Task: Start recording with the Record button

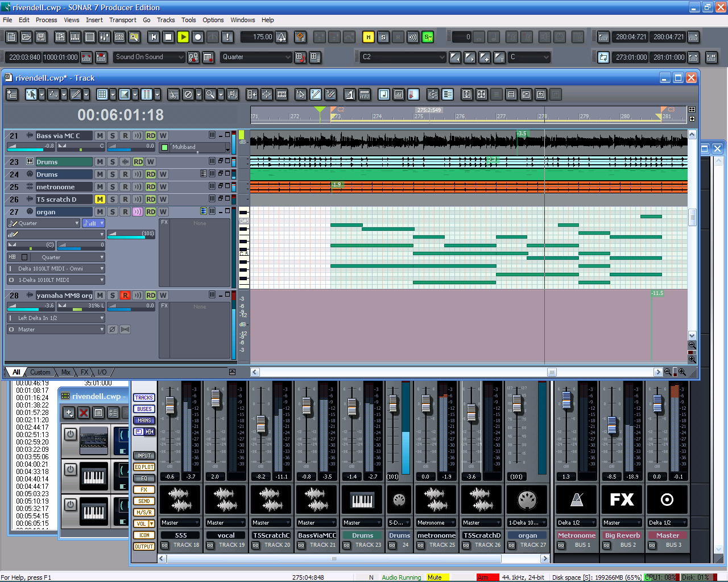Action: point(198,37)
